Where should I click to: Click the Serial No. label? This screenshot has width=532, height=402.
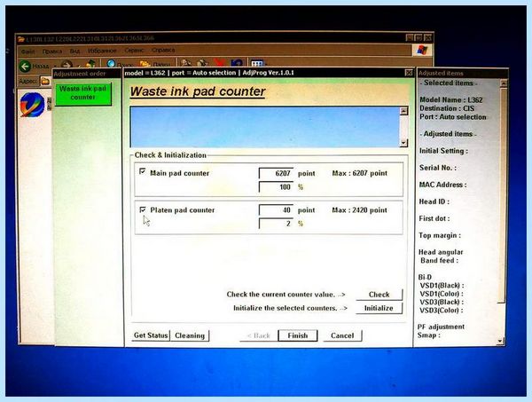[438, 168]
